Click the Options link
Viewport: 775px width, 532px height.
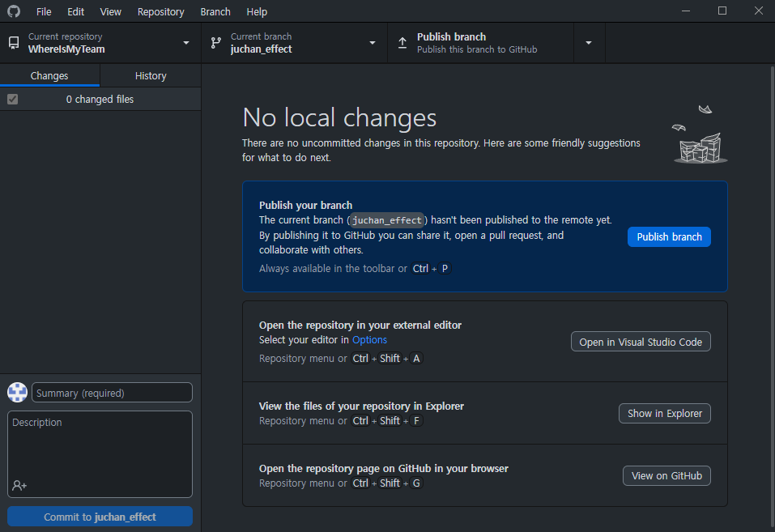pos(370,339)
